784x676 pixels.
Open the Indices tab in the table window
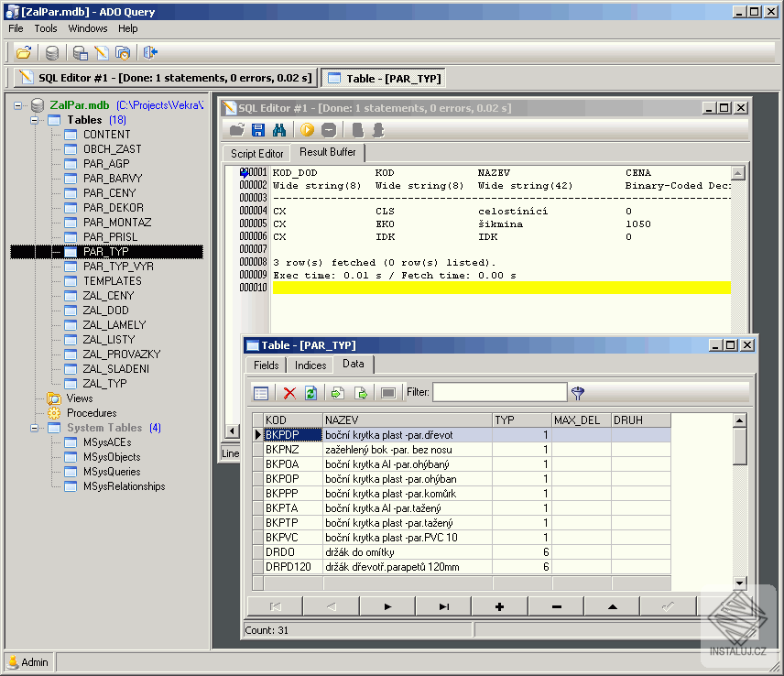coord(310,365)
